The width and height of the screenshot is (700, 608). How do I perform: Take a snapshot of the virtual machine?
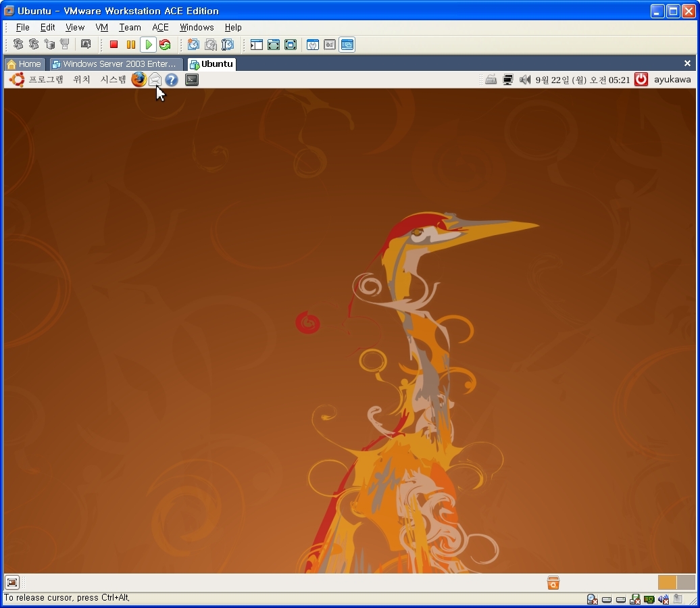(193, 45)
